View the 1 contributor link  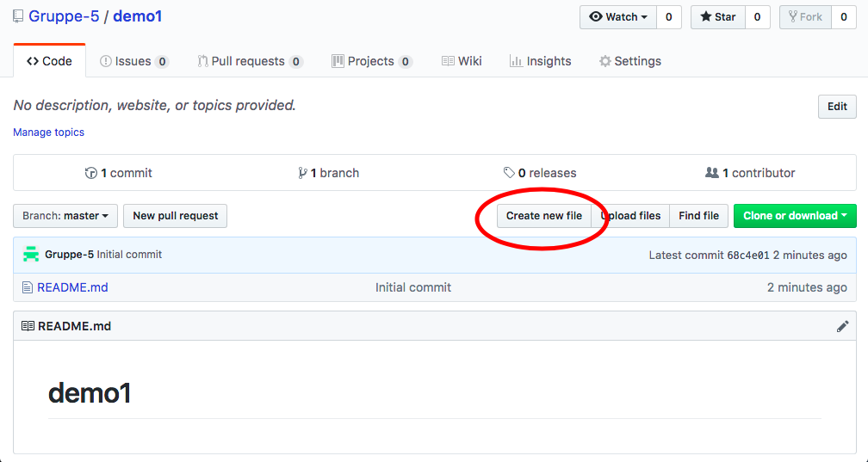pos(750,173)
